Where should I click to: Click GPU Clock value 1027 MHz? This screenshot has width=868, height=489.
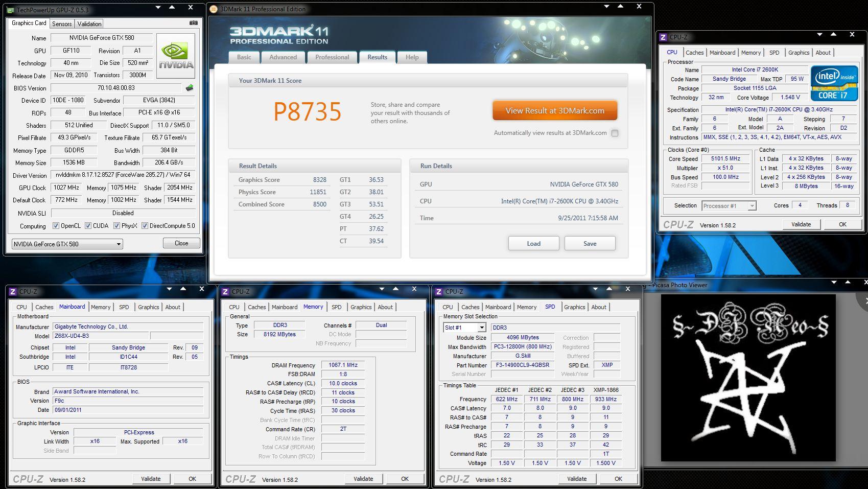(67, 188)
